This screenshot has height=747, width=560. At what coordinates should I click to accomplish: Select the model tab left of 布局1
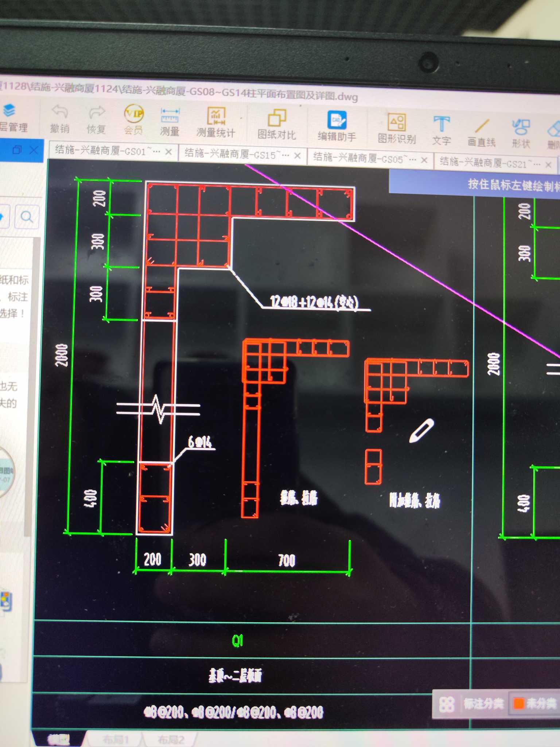58,739
